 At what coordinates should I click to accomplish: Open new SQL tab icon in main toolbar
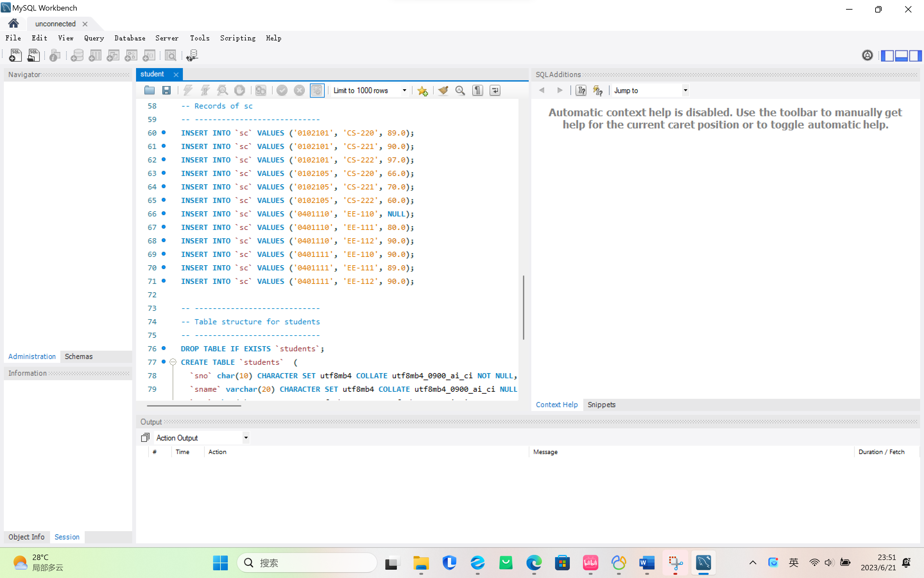click(x=15, y=56)
